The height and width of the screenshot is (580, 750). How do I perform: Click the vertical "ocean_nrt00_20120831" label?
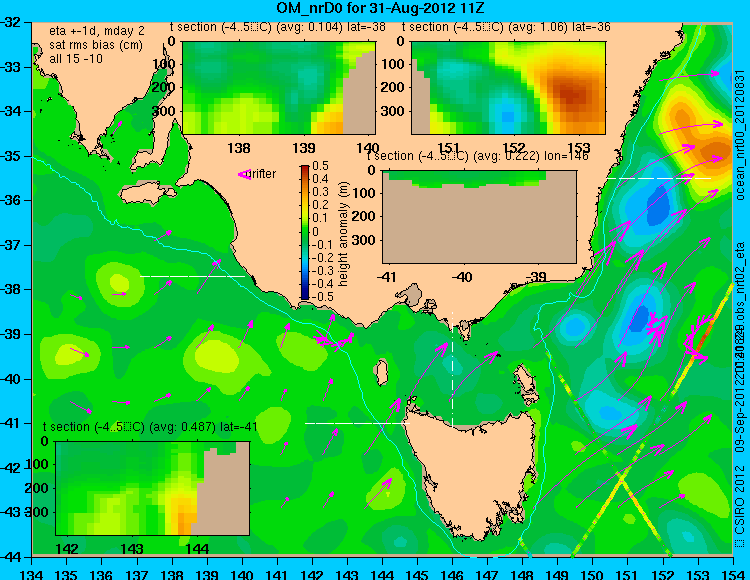coord(739,135)
